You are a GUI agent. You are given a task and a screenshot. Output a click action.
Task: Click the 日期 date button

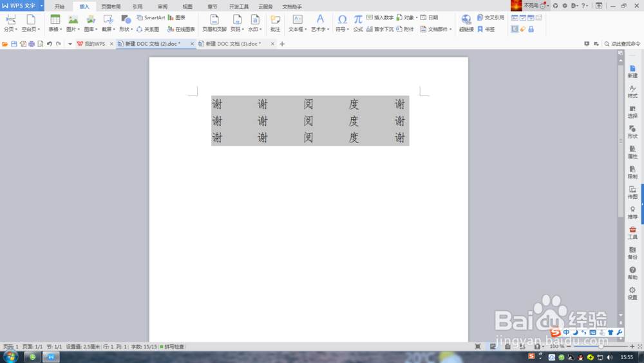coord(429,17)
